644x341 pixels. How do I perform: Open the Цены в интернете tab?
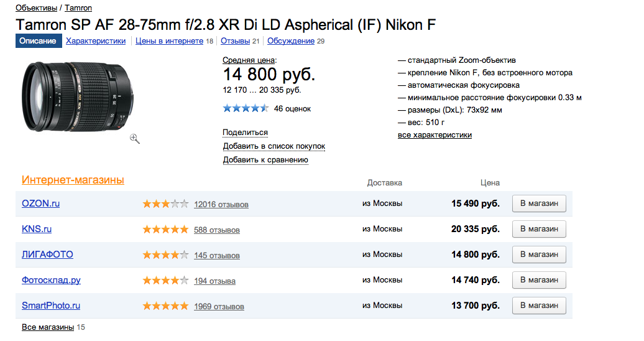click(169, 40)
